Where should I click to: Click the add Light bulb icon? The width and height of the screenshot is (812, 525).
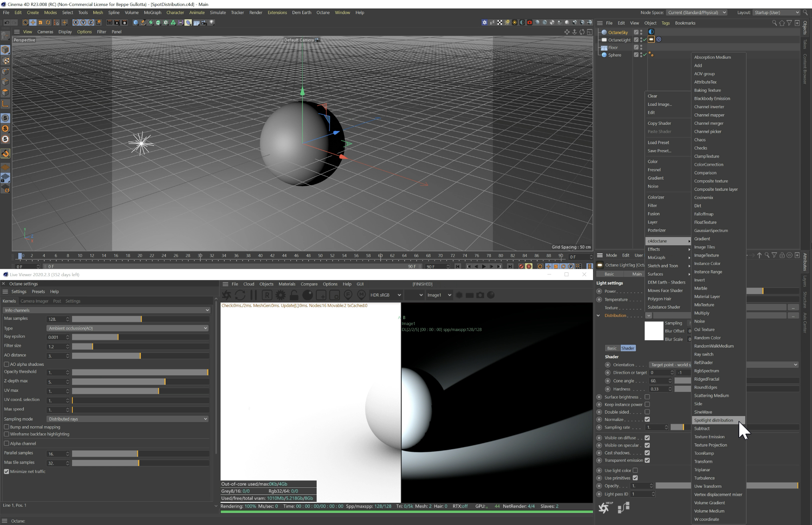(212, 22)
